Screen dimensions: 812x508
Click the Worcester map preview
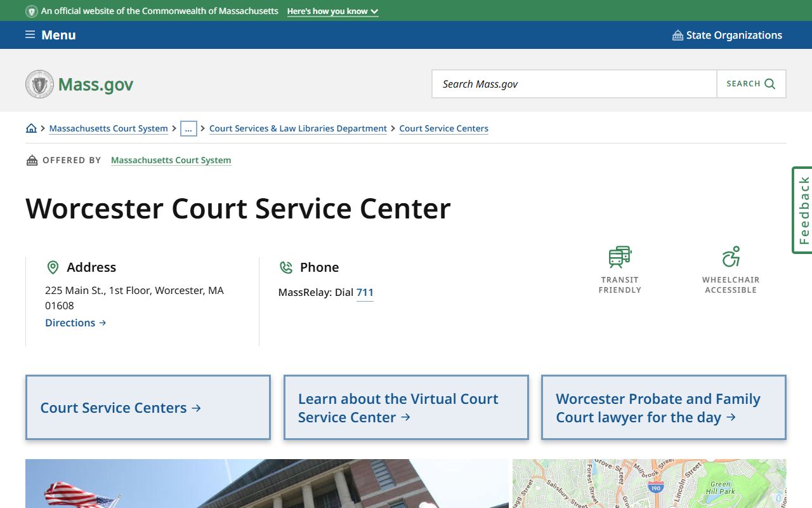coord(650,483)
